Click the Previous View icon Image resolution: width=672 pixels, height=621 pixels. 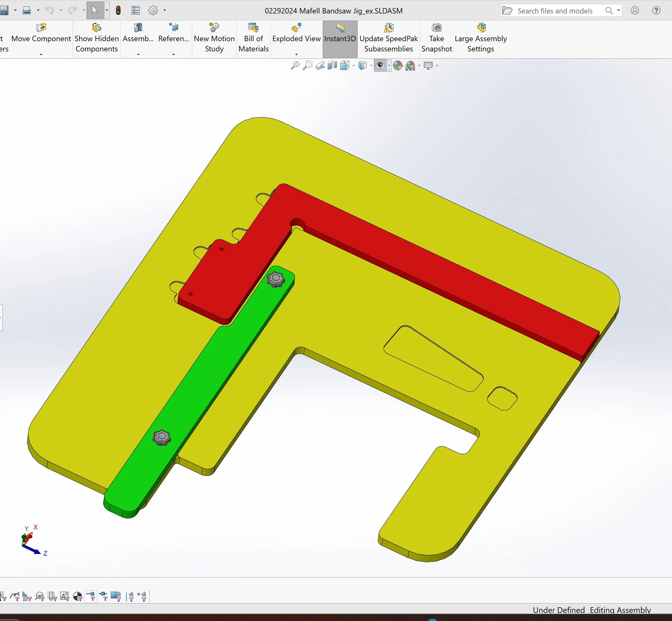pos(320,65)
